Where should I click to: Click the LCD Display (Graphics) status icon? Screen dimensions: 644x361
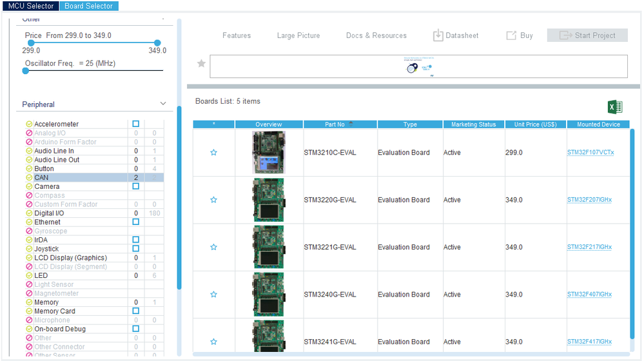[x=29, y=257]
